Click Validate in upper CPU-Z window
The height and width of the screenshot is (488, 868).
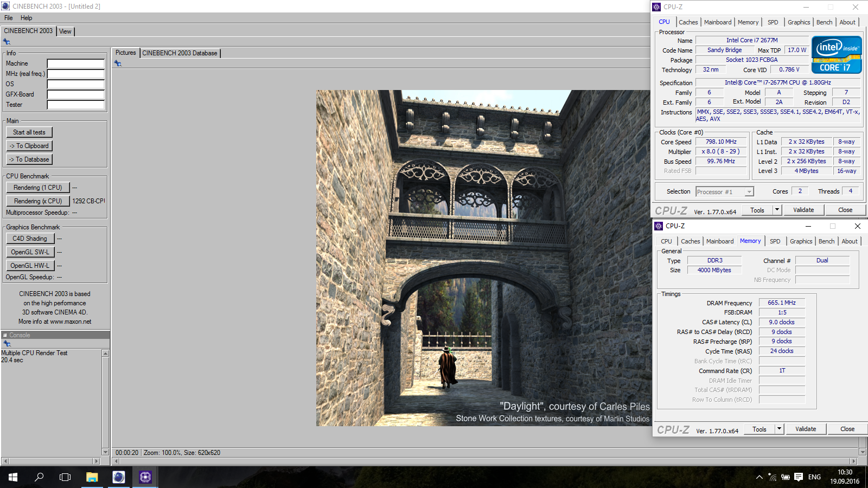pyautogui.click(x=803, y=210)
